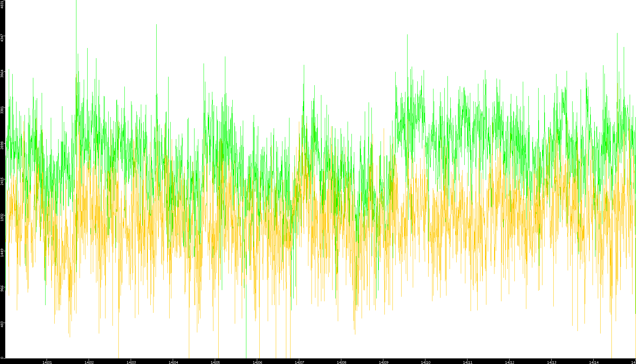Click the 14:13 time axis tick

[552, 362]
